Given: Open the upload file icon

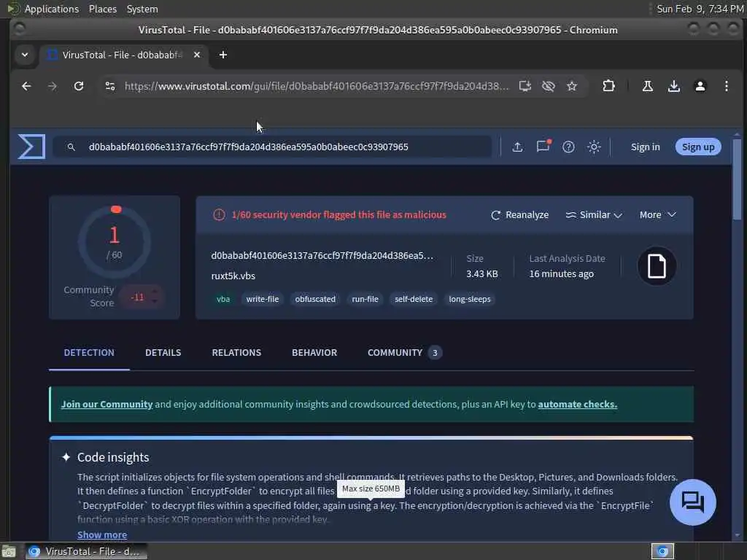Looking at the screenshot, I should point(517,147).
